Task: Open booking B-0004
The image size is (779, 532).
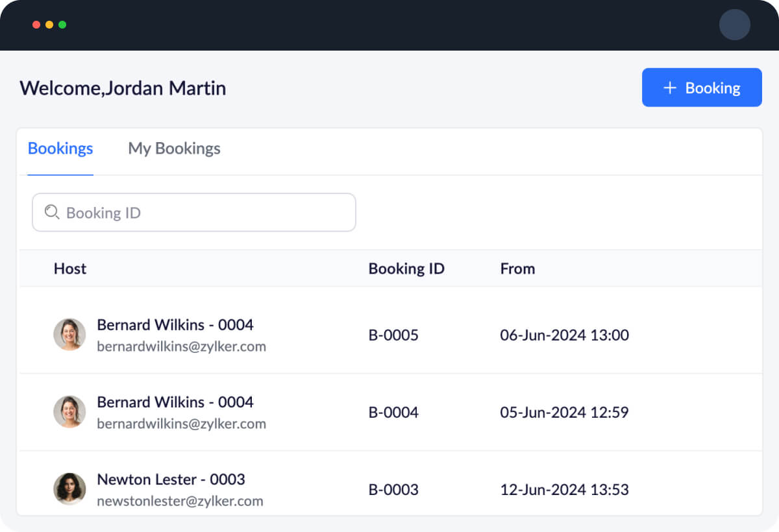Action: pyautogui.click(x=393, y=413)
